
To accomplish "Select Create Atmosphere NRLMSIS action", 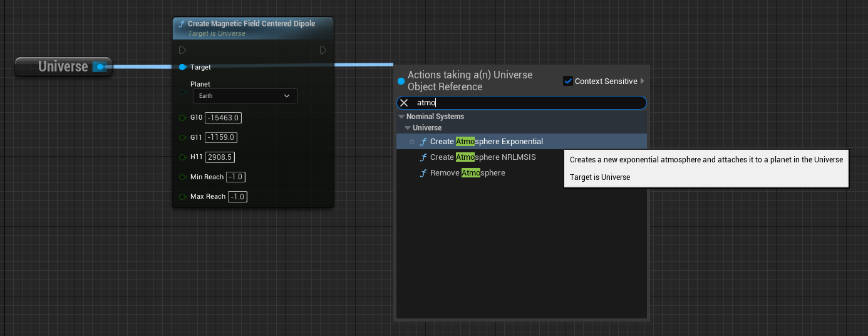I will click(x=482, y=157).
